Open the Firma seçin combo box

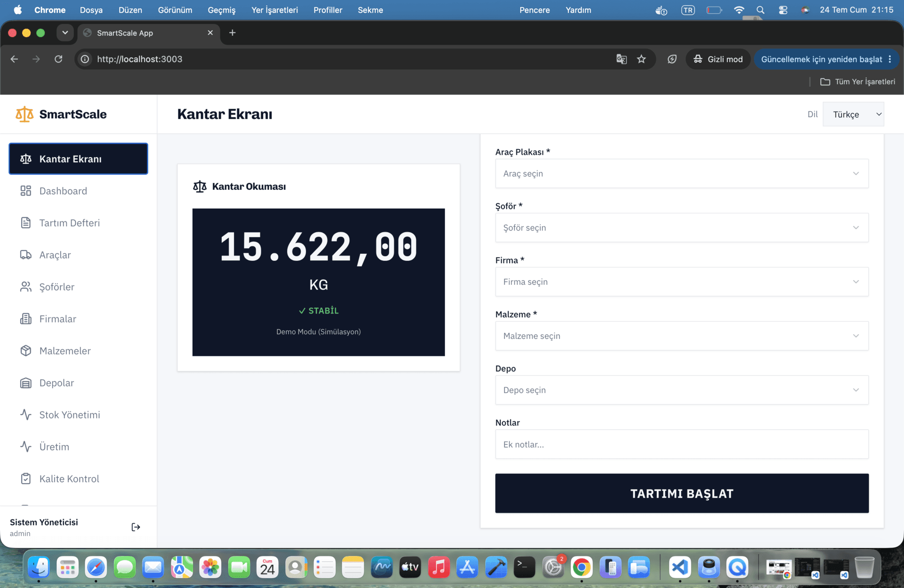pyautogui.click(x=682, y=282)
